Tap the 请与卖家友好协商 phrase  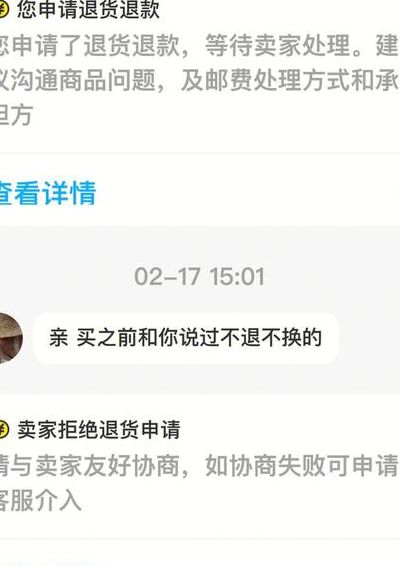tap(90, 466)
